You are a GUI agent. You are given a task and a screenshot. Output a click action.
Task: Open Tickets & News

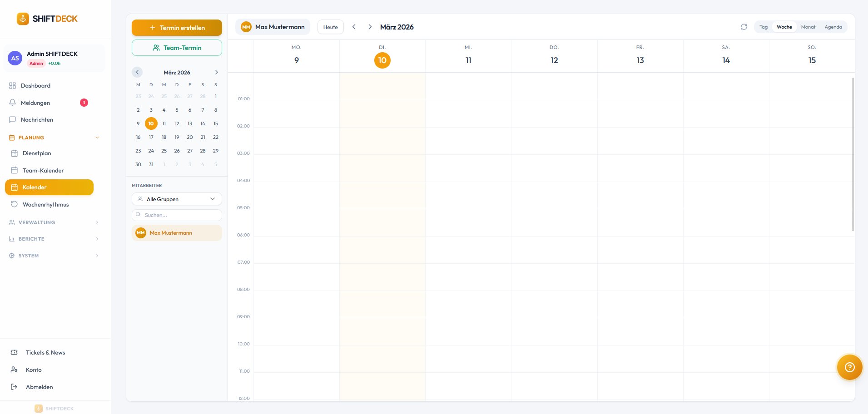tap(45, 353)
